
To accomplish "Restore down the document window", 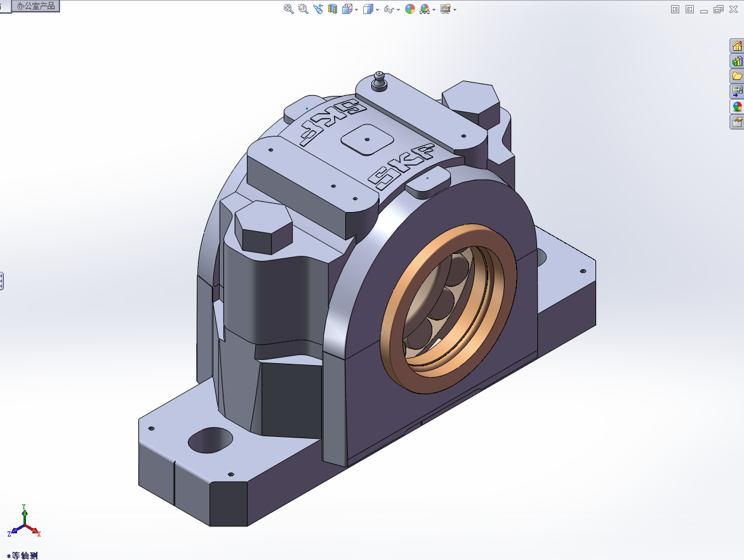I will pos(719,9).
